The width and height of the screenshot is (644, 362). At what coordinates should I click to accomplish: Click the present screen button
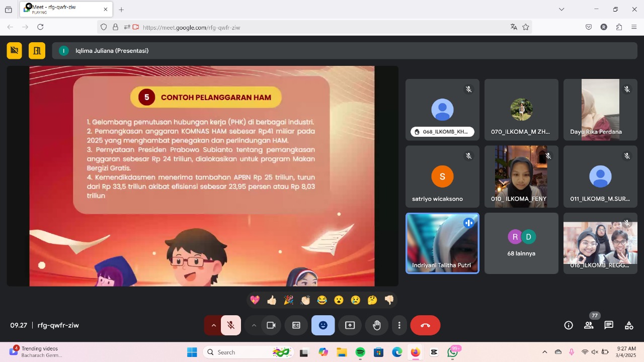pos(350,325)
